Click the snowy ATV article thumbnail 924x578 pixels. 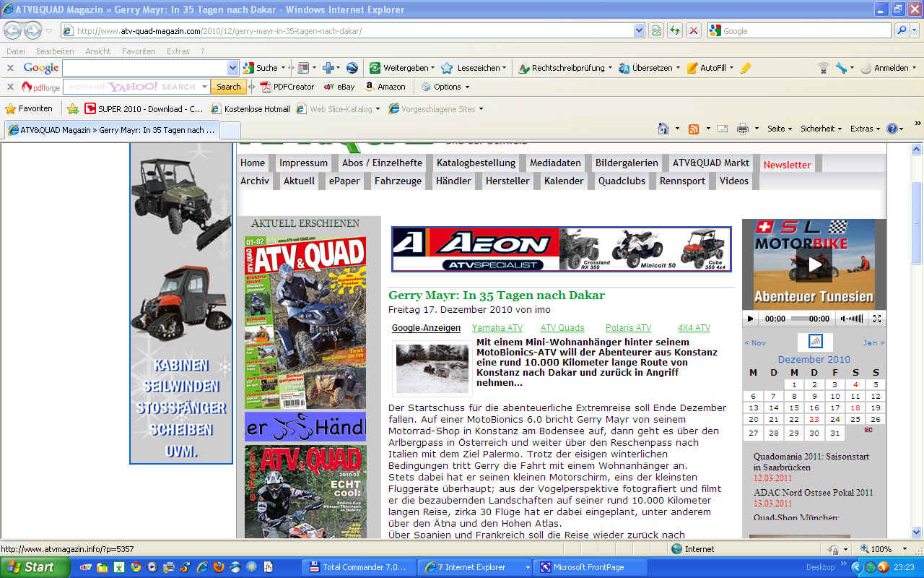(x=432, y=368)
